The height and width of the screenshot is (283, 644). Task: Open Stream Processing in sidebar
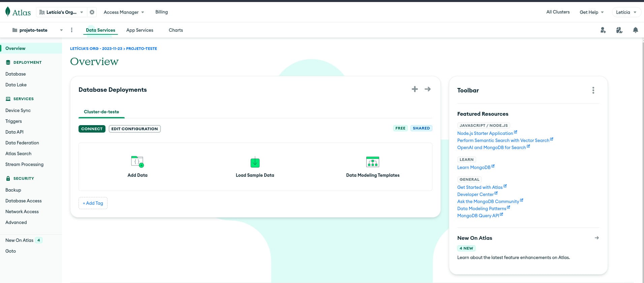[x=24, y=164]
